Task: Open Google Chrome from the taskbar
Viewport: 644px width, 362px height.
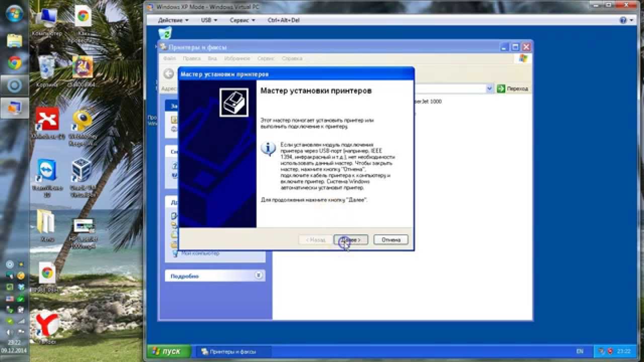Action: (x=14, y=63)
